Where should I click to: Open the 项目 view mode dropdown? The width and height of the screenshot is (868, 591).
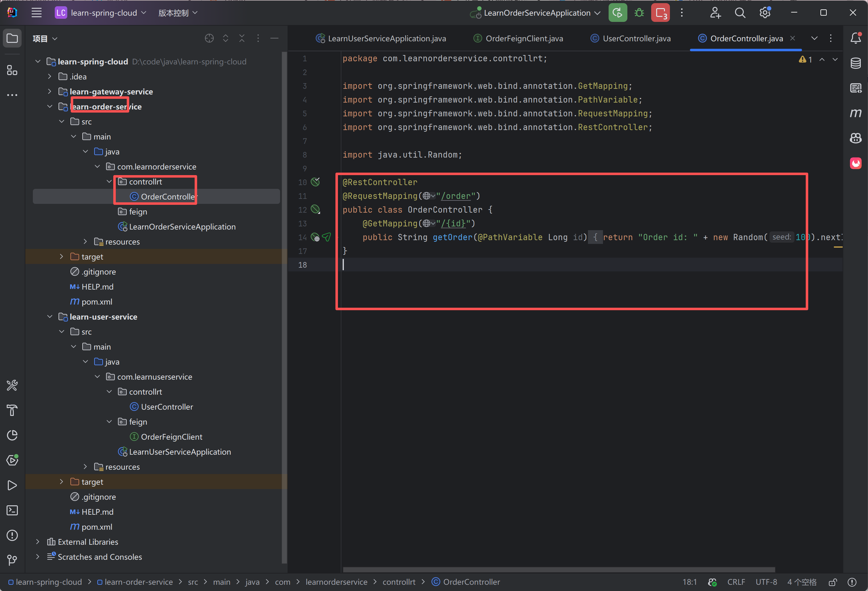click(x=45, y=38)
